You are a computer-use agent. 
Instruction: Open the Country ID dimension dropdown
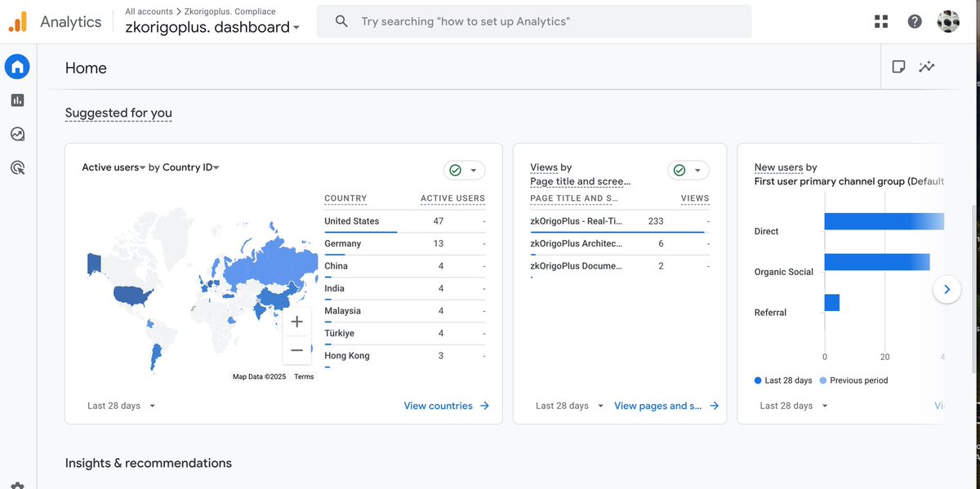[191, 167]
